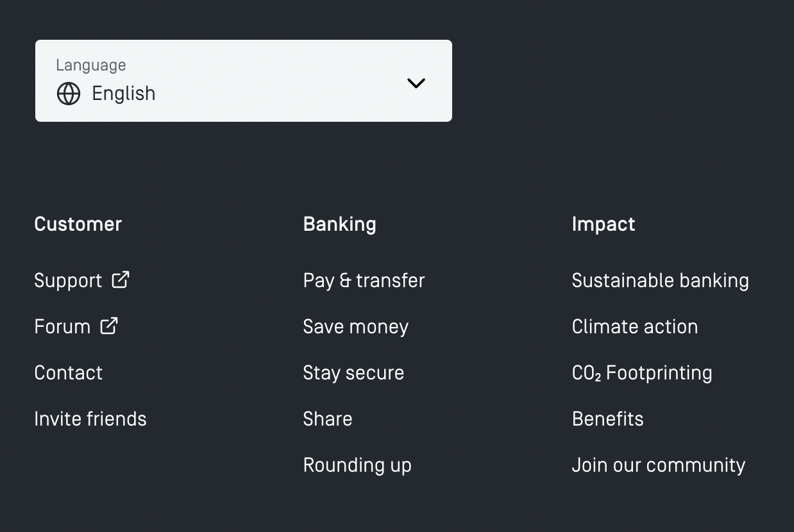Screen dimensions: 794x532
Task: Open Rounding up link
Action: [357, 465]
